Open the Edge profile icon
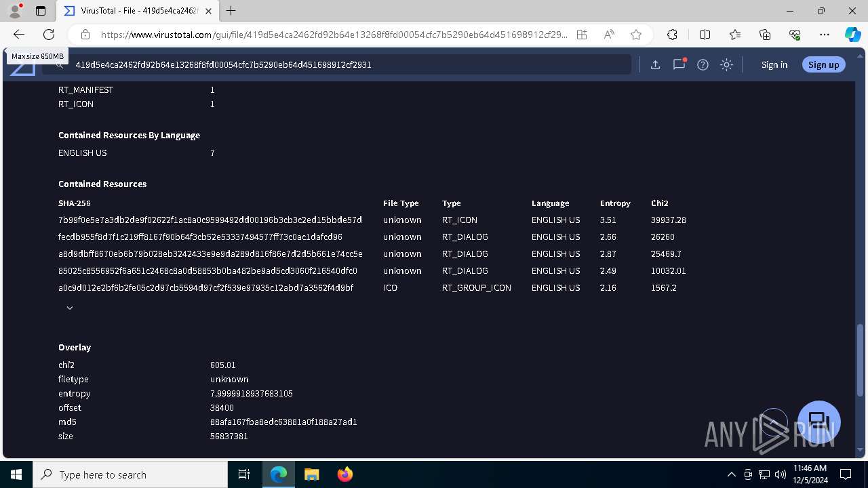 pyautogui.click(x=15, y=11)
